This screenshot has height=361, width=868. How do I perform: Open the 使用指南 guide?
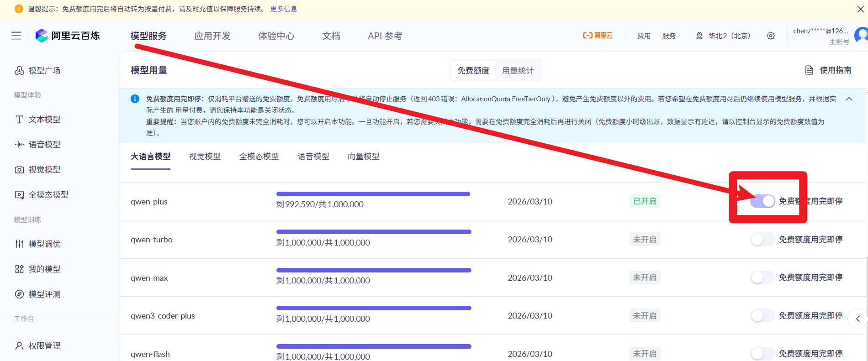(x=836, y=70)
